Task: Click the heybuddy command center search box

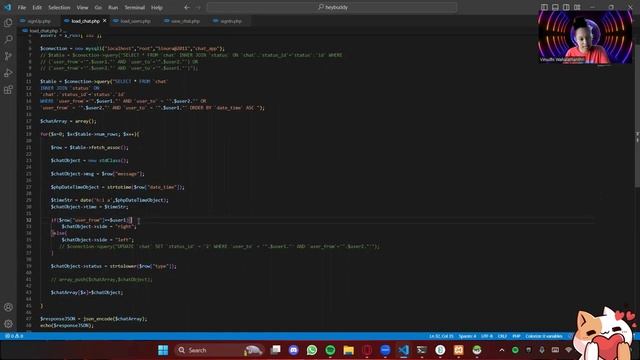Action: (332, 7)
